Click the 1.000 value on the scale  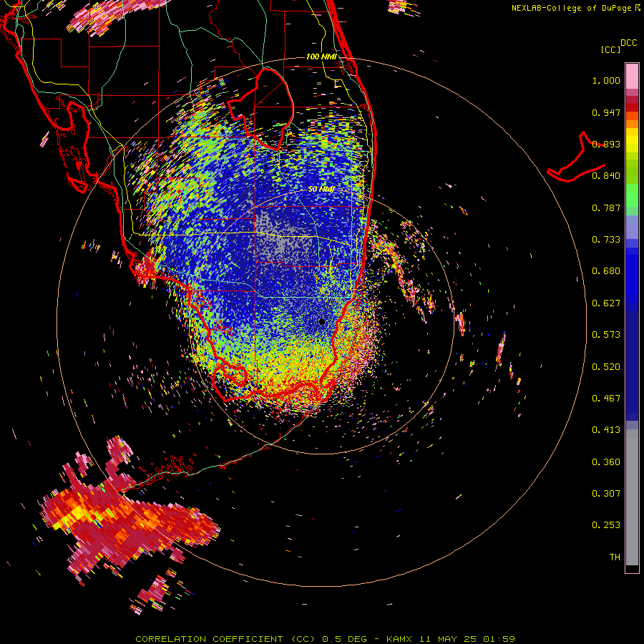point(606,80)
